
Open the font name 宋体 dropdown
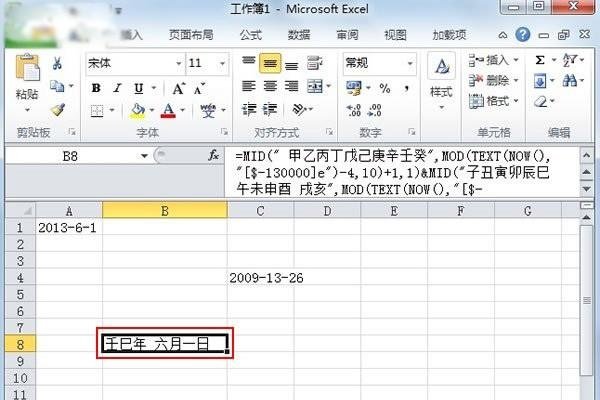[x=178, y=63]
